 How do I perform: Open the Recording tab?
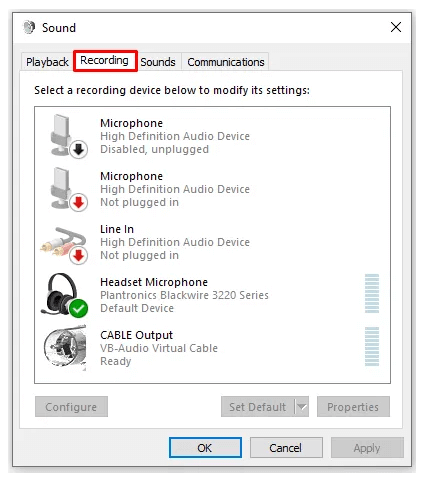(105, 60)
